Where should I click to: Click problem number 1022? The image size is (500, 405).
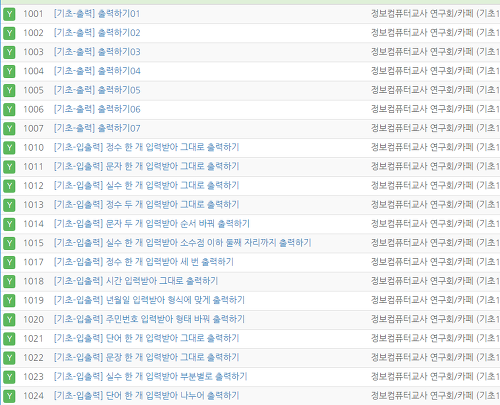[33, 358]
